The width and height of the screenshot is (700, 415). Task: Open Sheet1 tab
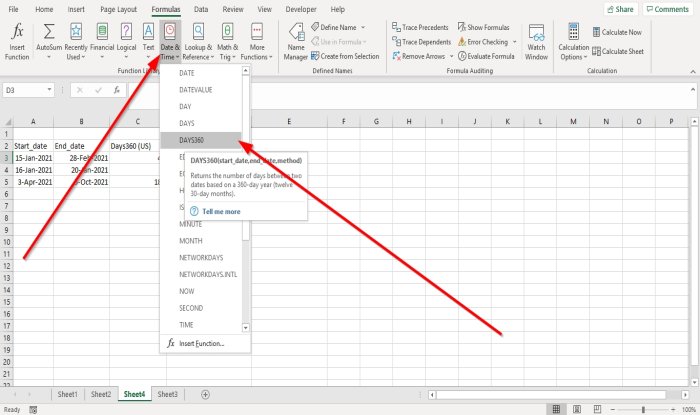click(67, 394)
